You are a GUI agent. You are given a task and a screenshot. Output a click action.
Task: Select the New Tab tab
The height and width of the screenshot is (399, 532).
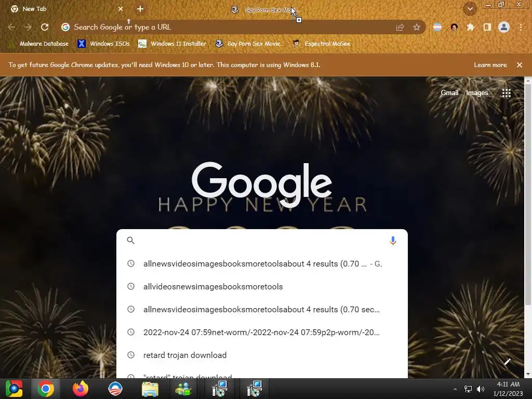pos(66,9)
